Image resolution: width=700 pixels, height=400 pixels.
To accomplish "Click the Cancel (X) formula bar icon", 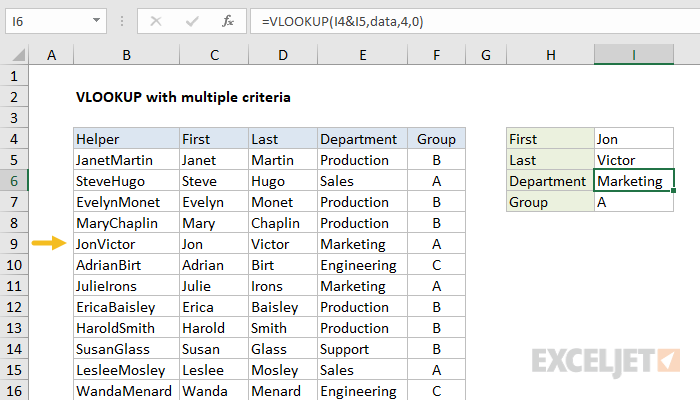I will click(157, 21).
